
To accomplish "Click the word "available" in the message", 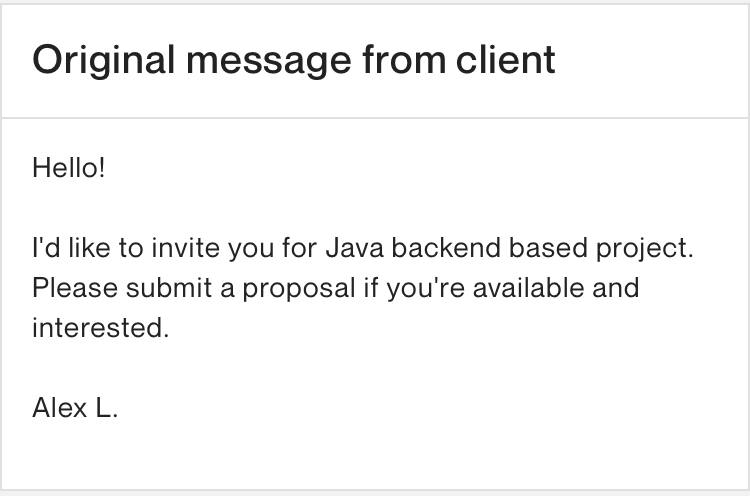I will click(529, 288).
